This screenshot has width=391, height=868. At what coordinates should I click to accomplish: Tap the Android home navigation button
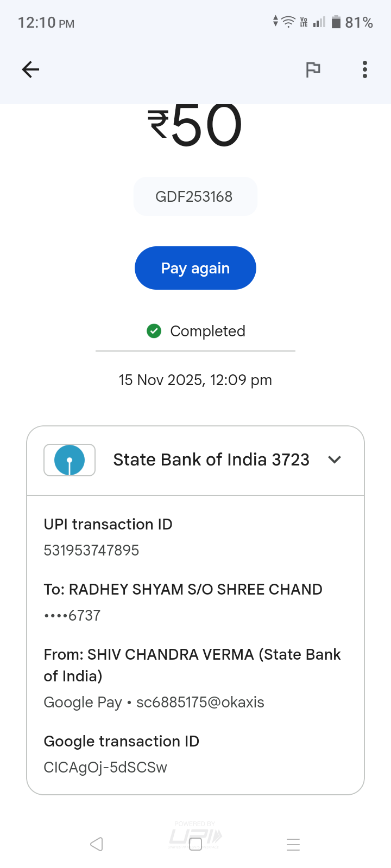pos(195,844)
